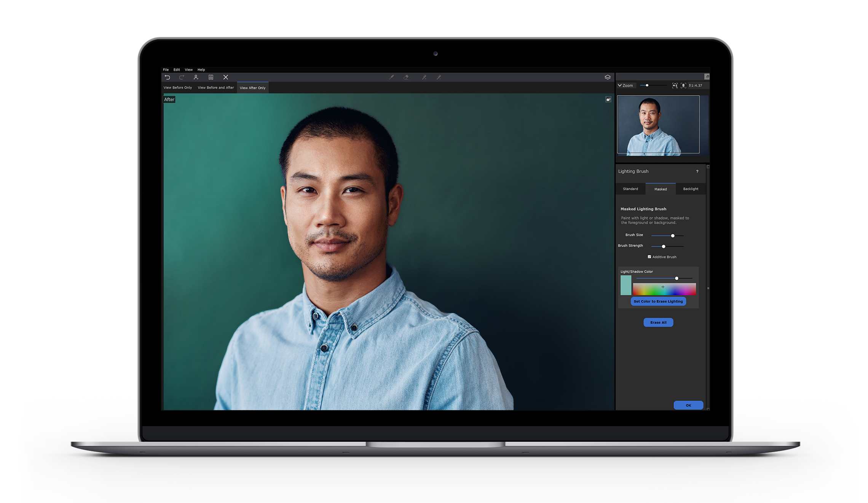Select the Backlight tab
Viewport: 868px width, 503px height.
pos(691,189)
